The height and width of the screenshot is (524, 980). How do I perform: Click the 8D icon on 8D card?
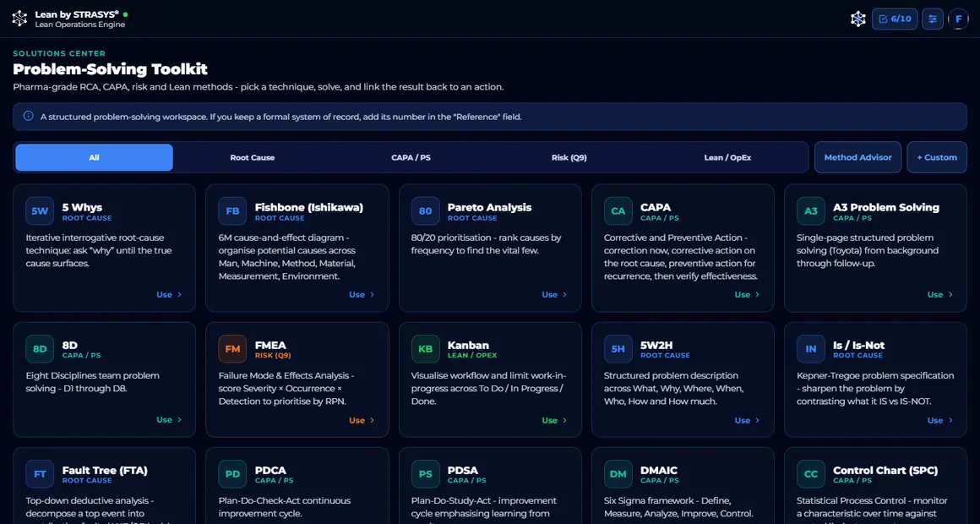(x=40, y=349)
